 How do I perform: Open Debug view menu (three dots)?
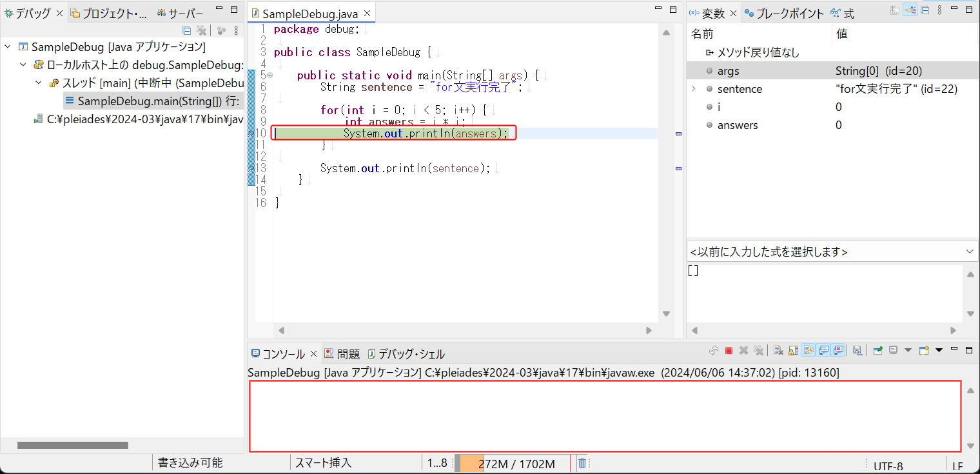(236, 30)
